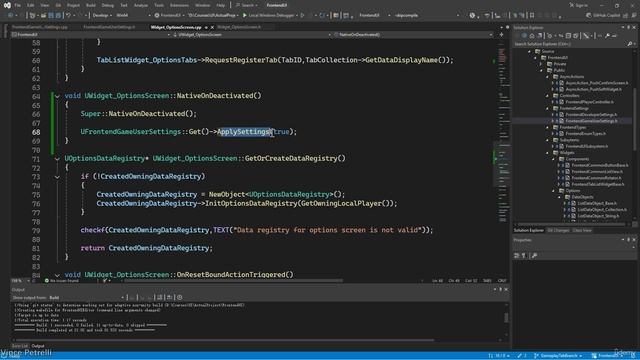Collapse the if block at line 73

[x=57, y=177]
